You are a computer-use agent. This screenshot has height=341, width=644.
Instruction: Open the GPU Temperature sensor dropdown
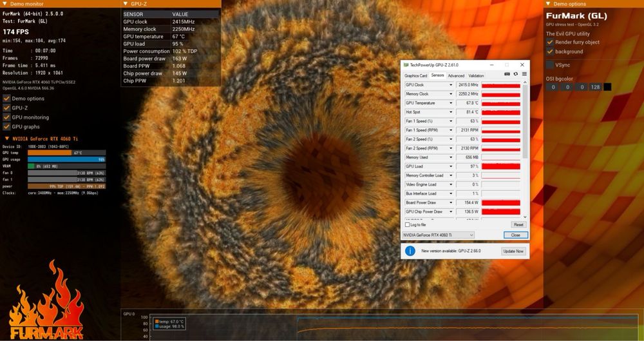[451, 103]
